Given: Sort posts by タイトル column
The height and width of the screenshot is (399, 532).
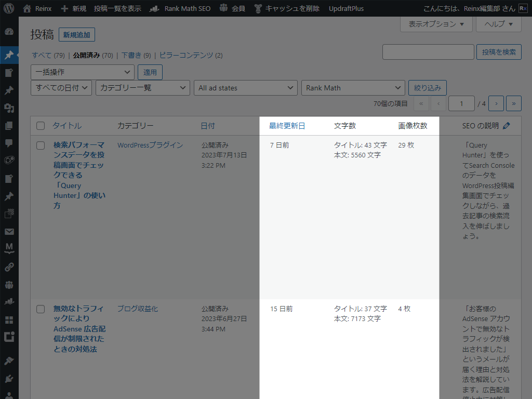Looking at the screenshot, I should coord(67,126).
